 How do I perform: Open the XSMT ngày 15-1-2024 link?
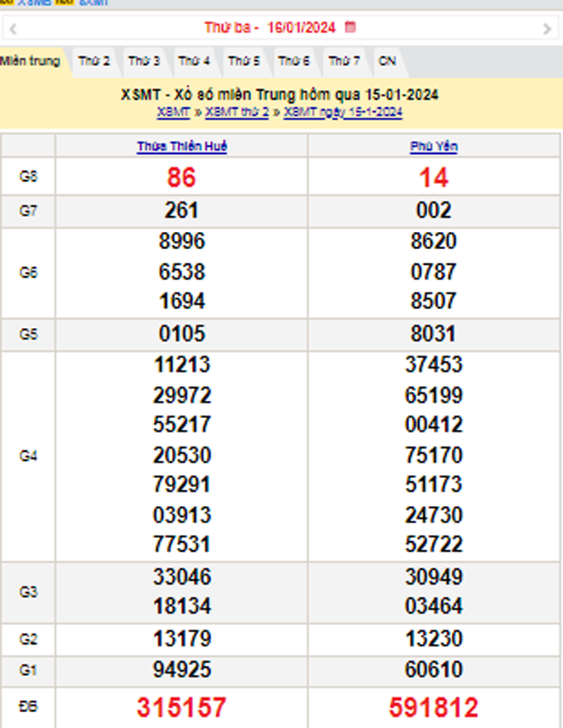tap(343, 112)
